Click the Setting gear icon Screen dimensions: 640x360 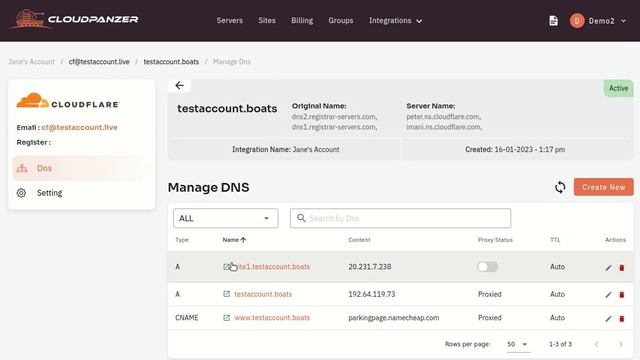pyautogui.click(x=21, y=193)
